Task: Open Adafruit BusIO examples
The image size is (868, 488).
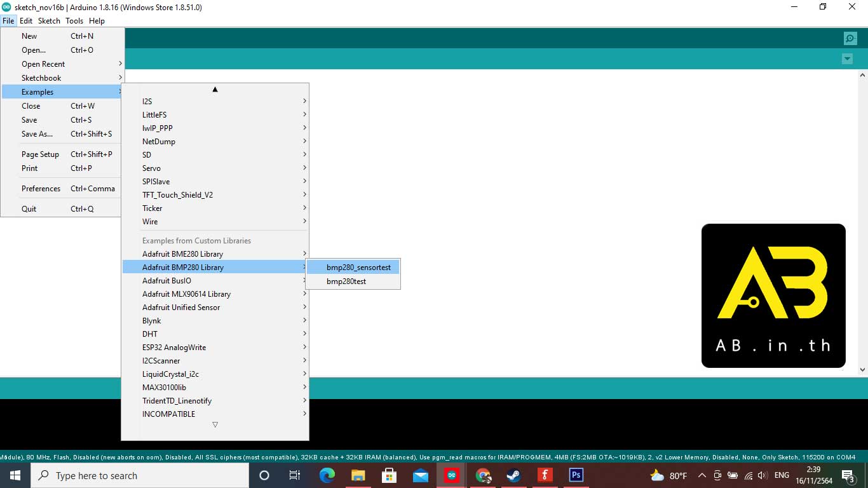Action: click(x=215, y=281)
